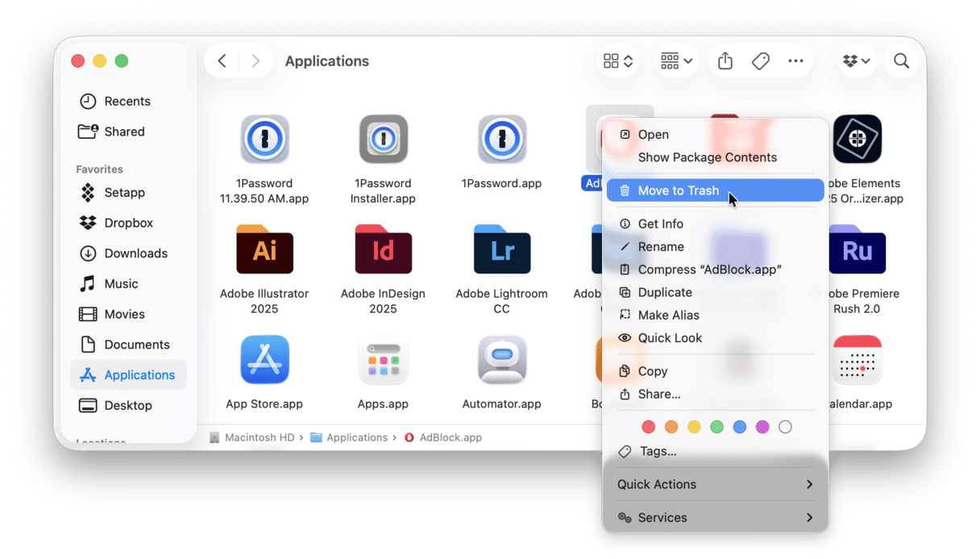Open the Search magnifier in toolbar
980x559 pixels.
pyautogui.click(x=901, y=61)
